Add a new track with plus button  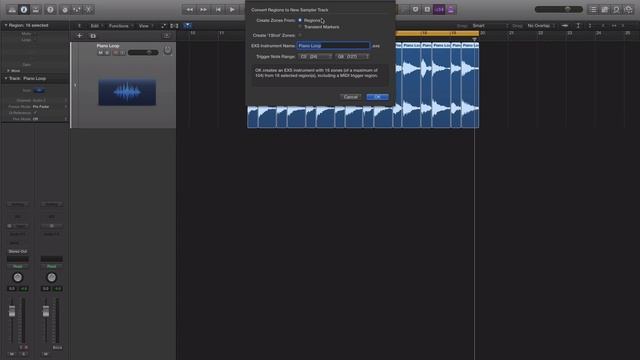(x=80, y=36)
